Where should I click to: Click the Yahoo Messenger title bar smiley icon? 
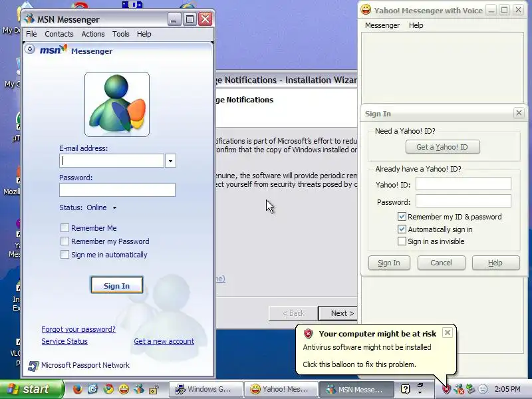pos(366,10)
